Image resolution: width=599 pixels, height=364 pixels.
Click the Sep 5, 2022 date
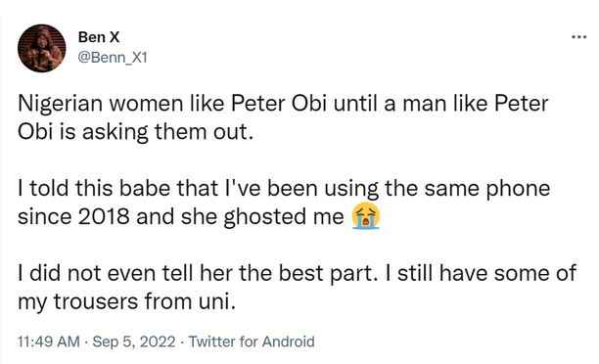click(x=134, y=341)
